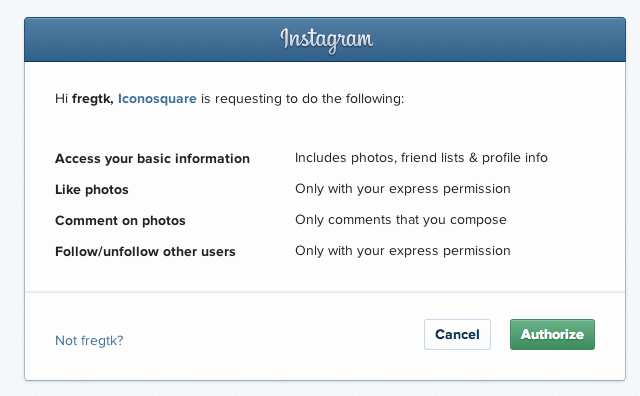The image size is (640, 396).
Task: Cancel the authorization request
Action: click(457, 334)
